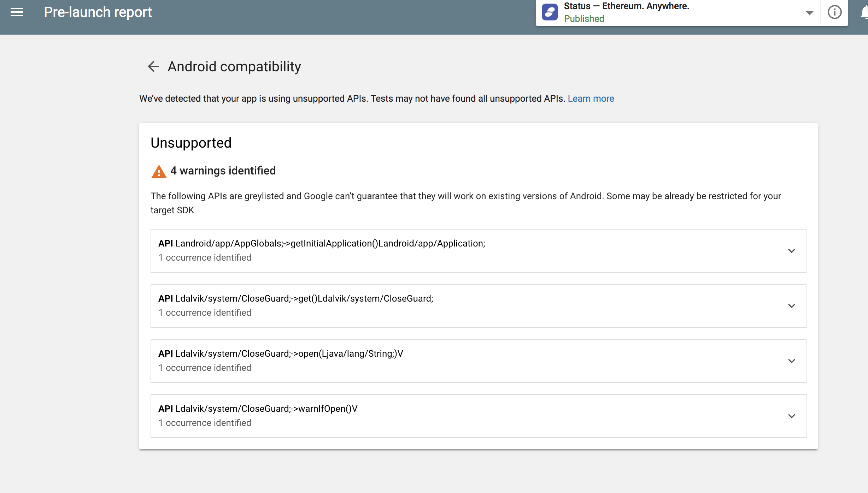Expand the getInitialApplication API warning chevron
This screenshot has height=493, width=868.
(x=791, y=251)
